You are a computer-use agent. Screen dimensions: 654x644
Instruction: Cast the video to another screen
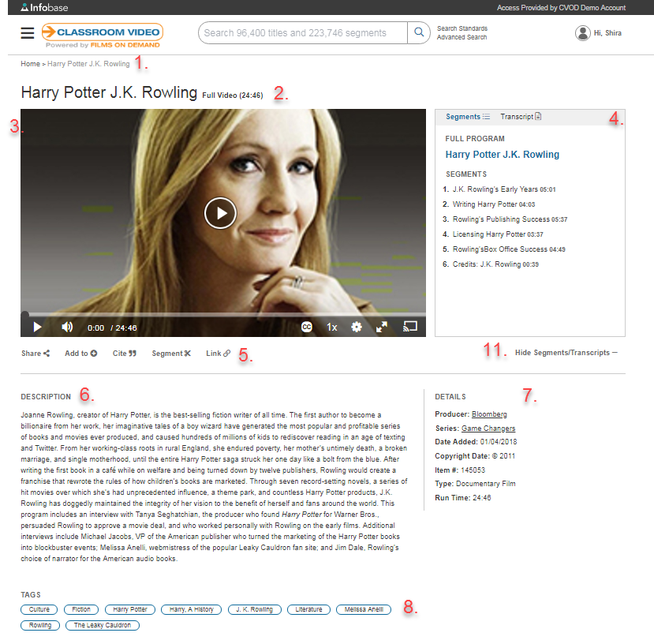[409, 326]
